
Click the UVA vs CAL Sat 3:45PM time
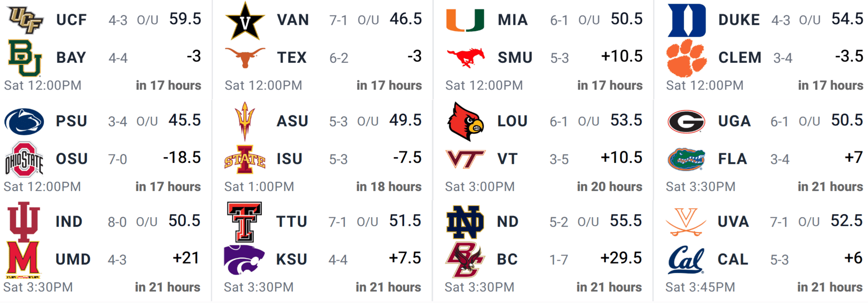[700, 287]
